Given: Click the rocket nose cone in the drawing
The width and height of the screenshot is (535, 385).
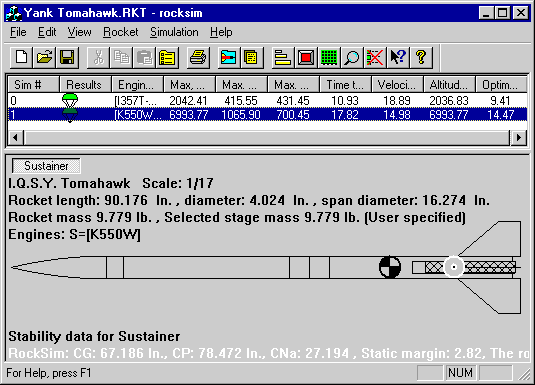Looking at the screenshot, I should pyautogui.click(x=59, y=268).
